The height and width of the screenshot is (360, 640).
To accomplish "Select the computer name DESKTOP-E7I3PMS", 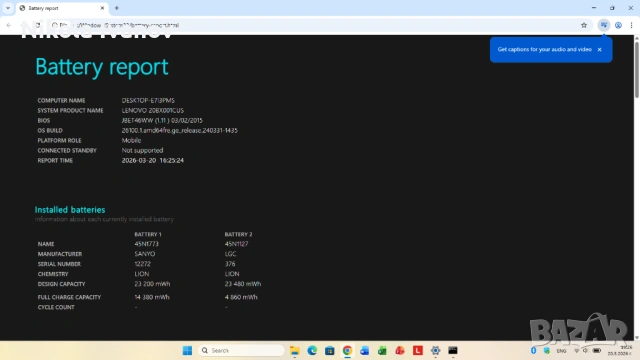I will [148, 100].
